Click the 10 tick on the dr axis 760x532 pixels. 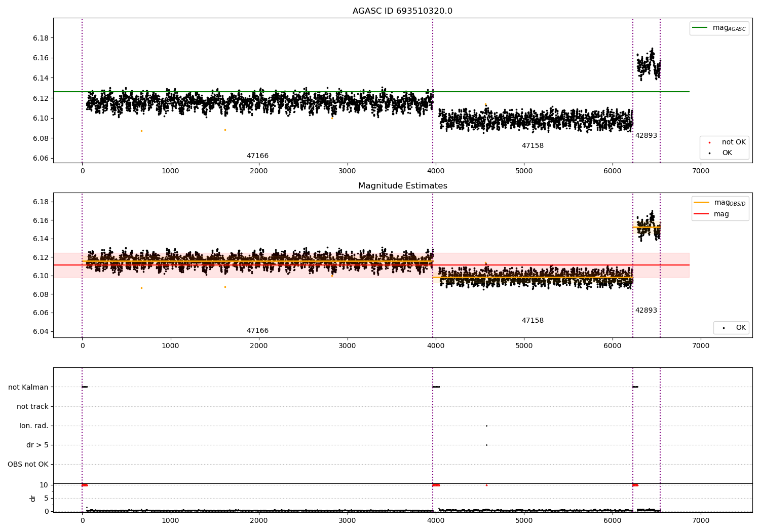point(45,485)
